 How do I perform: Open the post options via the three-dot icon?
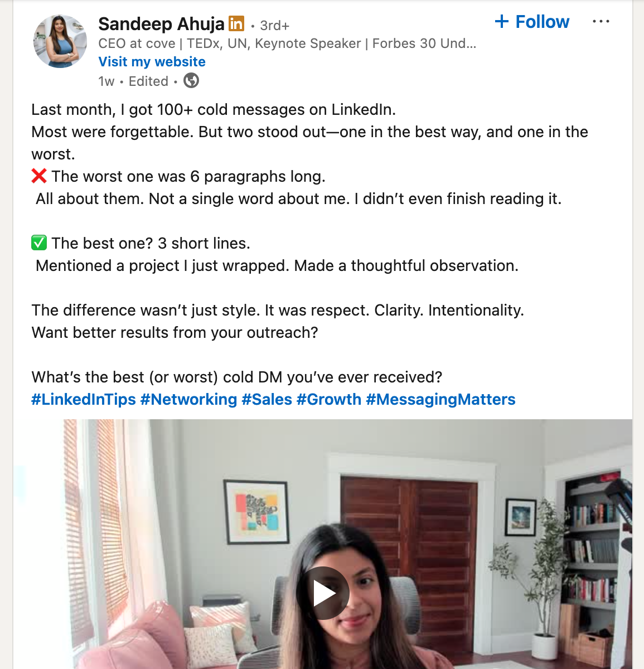click(x=602, y=21)
